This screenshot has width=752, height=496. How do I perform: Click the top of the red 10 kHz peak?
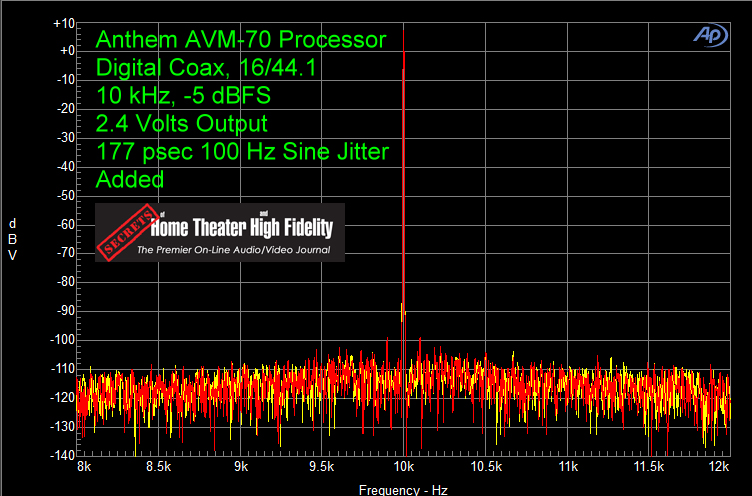tap(404, 56)
